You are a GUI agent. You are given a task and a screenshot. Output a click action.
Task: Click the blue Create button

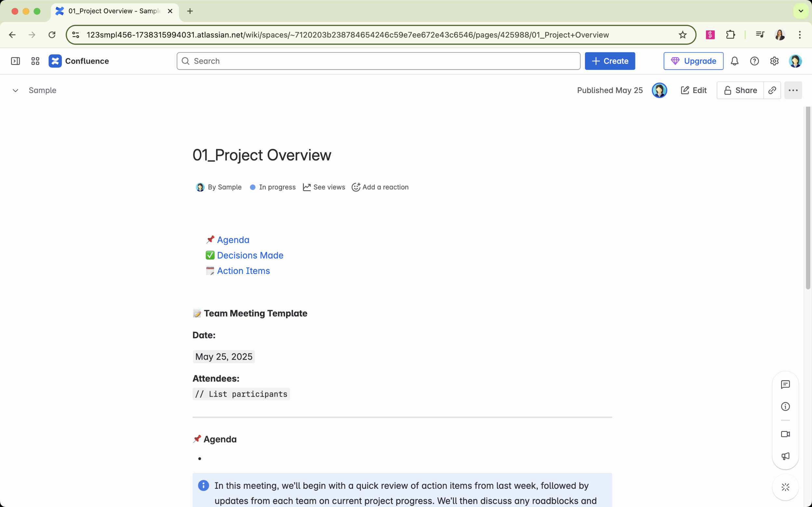pyautogui.click(x=610, y=61)
